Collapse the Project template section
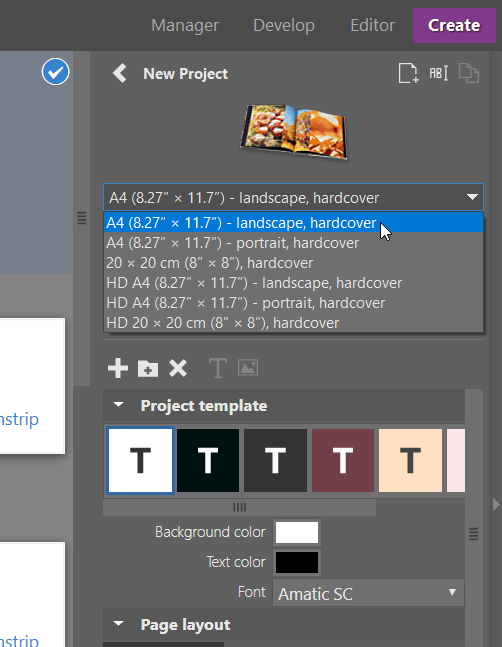This screenshot has width=502, height=647. (x=119, y=405)
